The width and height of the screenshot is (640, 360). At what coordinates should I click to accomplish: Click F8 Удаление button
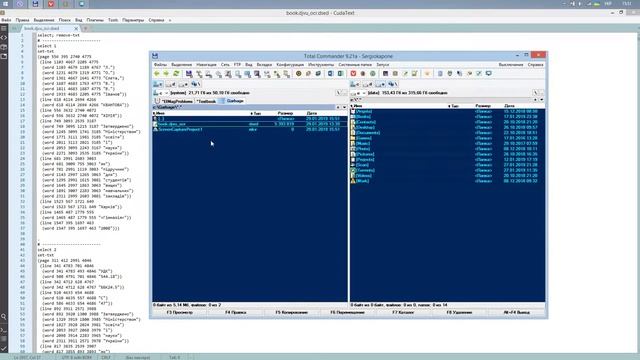[459, 313]
